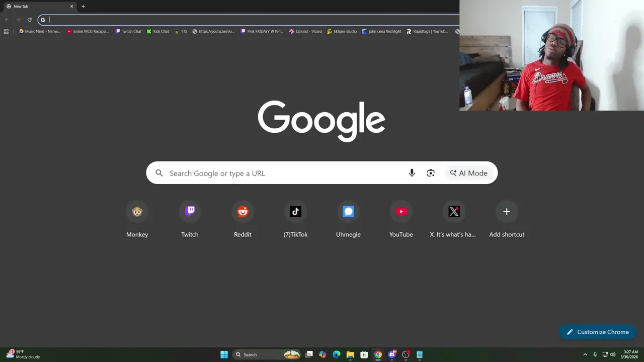Open Discord from the taskbar
Image resolution: width=644 pixels, height=362 pixels.
click(x=392, y=354)
